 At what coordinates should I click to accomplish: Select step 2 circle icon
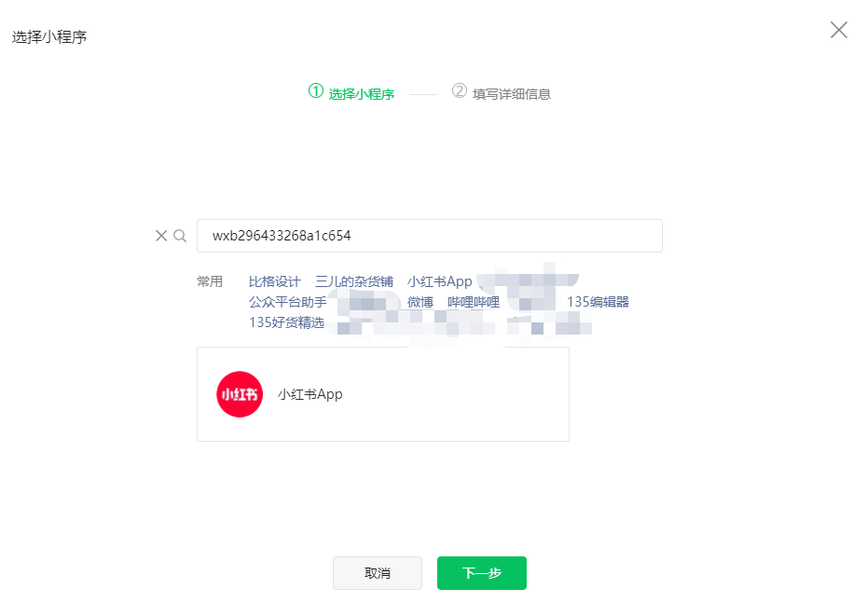[459, 90]
